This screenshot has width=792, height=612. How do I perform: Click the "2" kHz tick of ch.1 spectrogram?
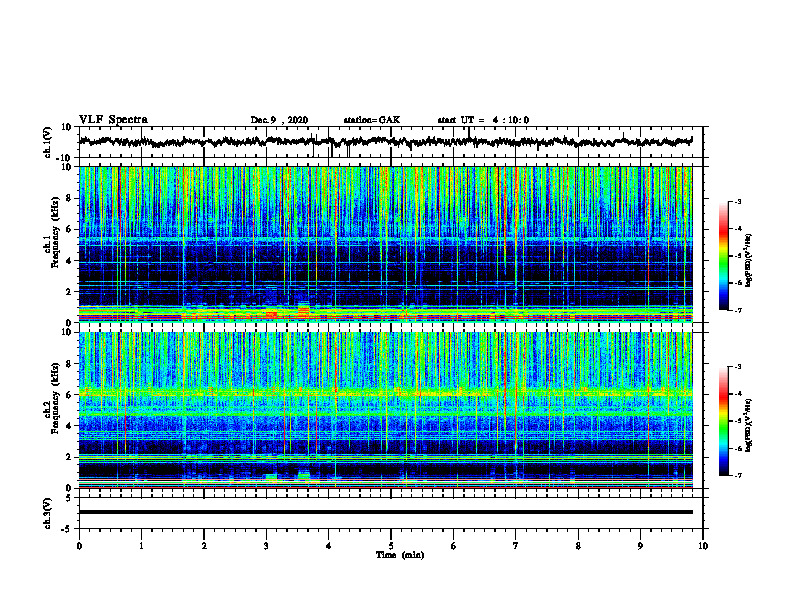[x=70, y=292]
